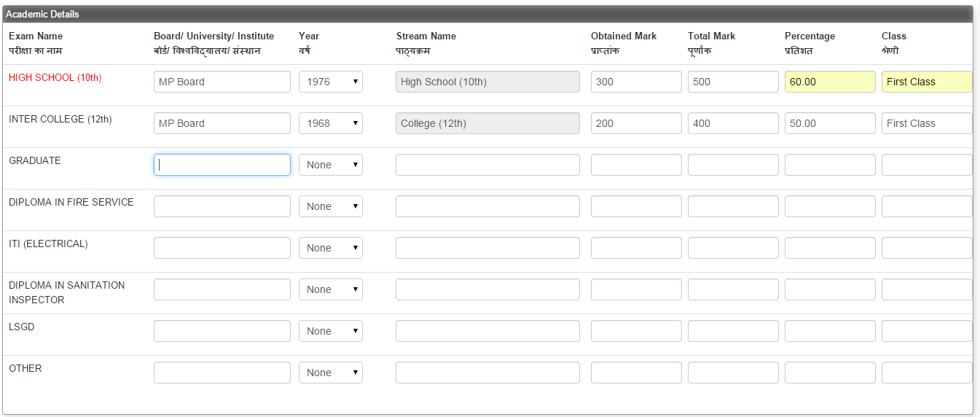Viewport: 980px width, 417px height.
Task: Click the ITI (Electrical) obtained mark field
Action: coord(636,248)
